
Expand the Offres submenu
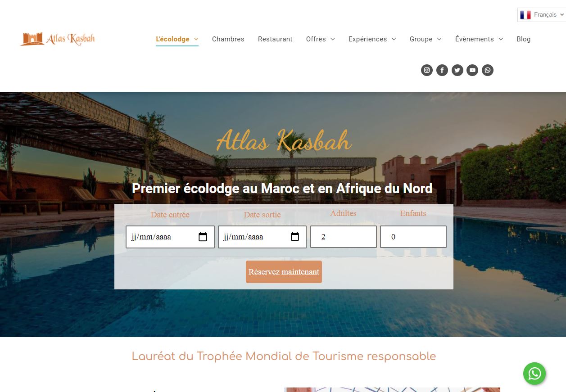pyautogui.click(x=321, y=39)
